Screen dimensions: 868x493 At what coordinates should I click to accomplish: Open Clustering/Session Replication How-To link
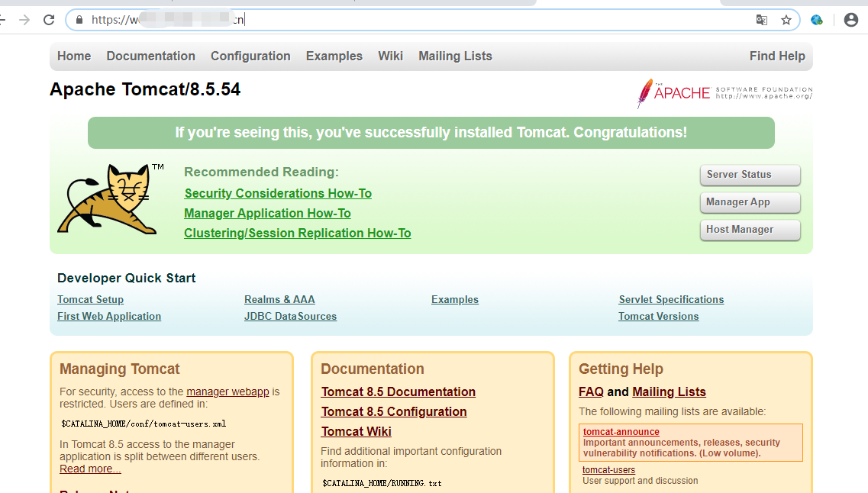(297, 234)
